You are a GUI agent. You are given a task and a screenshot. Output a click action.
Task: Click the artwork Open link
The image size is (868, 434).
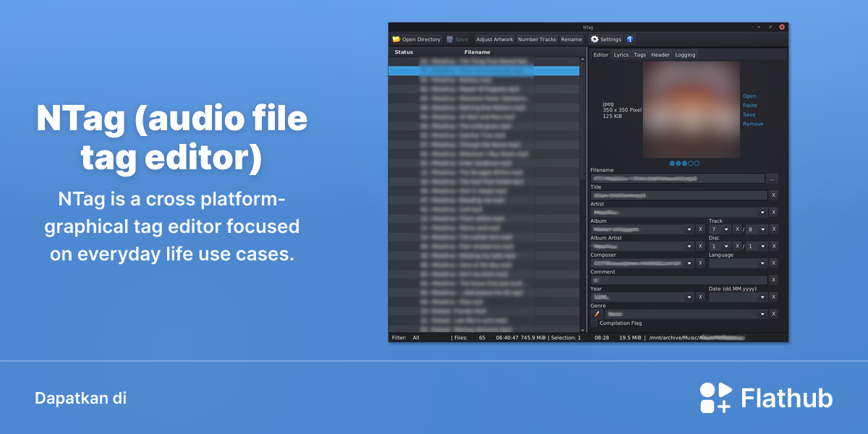coord(749,96)
